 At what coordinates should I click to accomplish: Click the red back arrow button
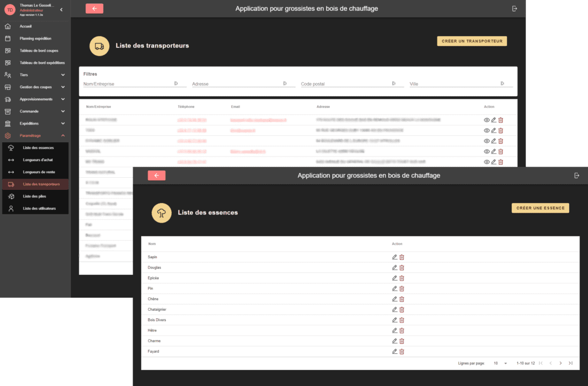(156, 176)
